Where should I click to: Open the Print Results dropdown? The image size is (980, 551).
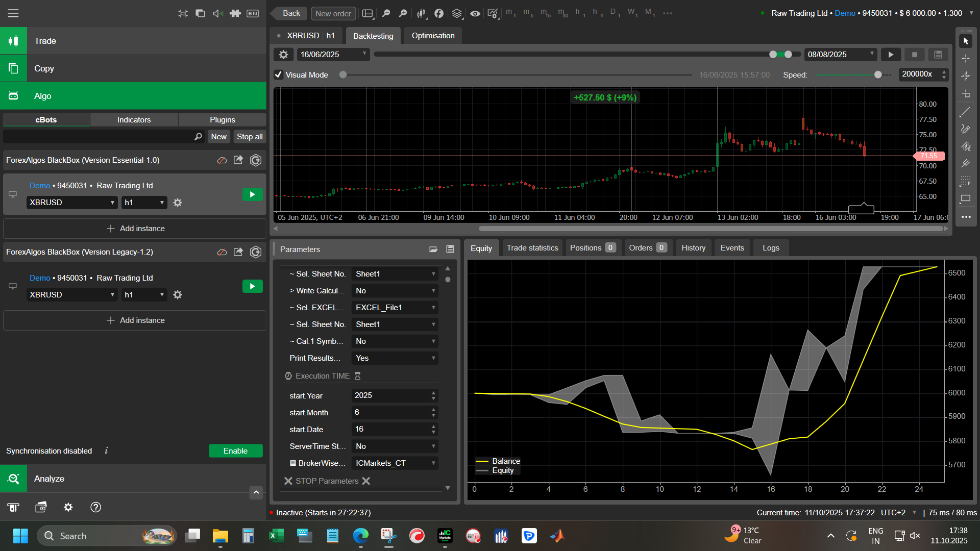395,358
